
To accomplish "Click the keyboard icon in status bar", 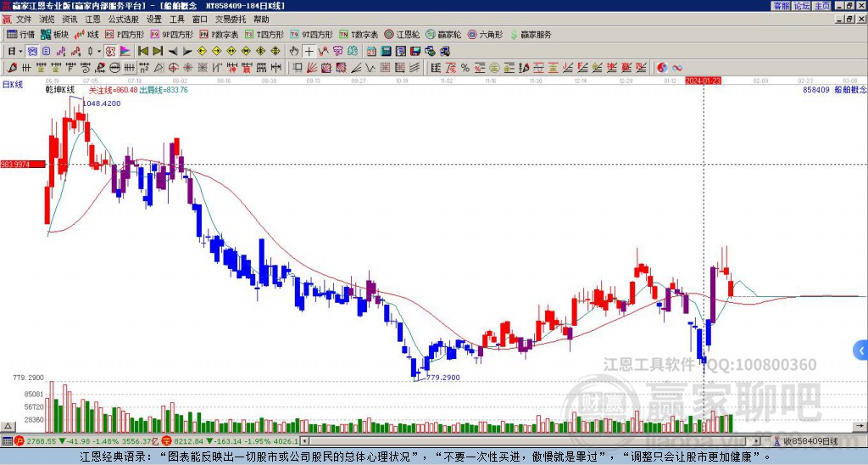I will (7, 441).
